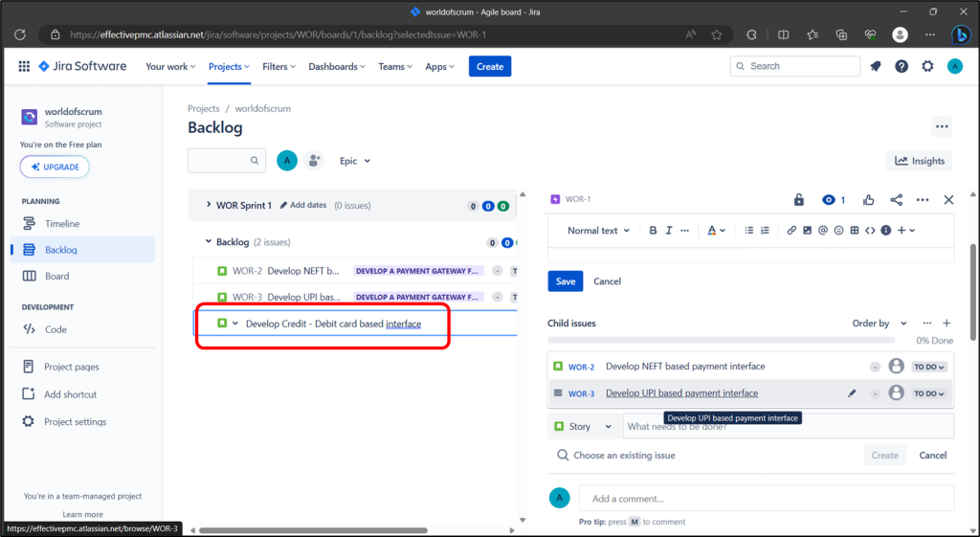Viewport: 980px width, 537px height.
Task: Open the Filters menu
Action: pyautogui.click(x=278, y=66)
